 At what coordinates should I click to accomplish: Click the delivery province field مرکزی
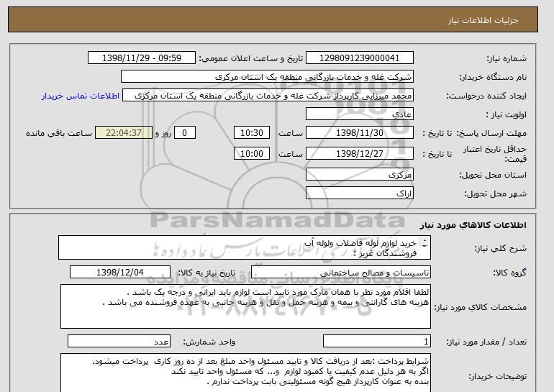point(359,175)
